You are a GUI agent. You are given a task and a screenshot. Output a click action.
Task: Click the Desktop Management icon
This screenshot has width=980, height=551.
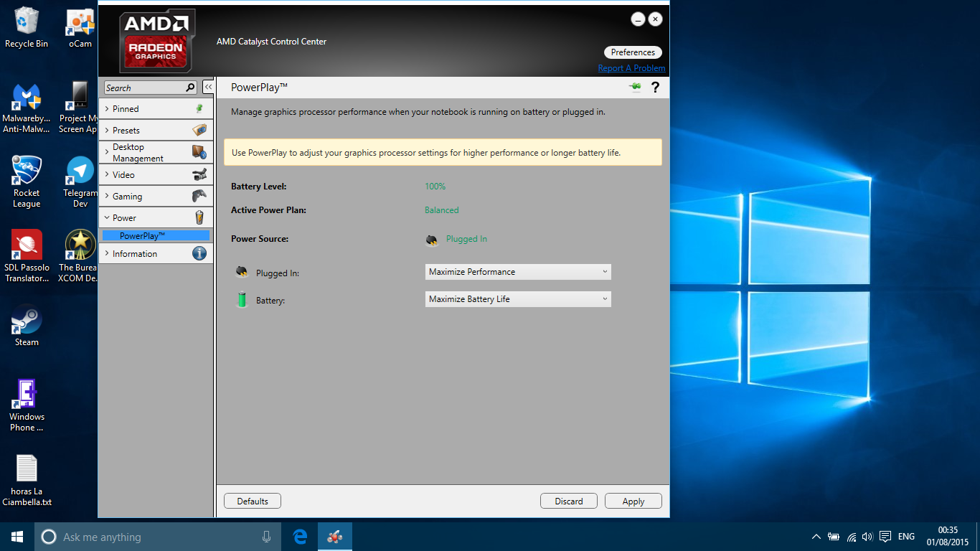pyautogui.click(x=199, y=152)
